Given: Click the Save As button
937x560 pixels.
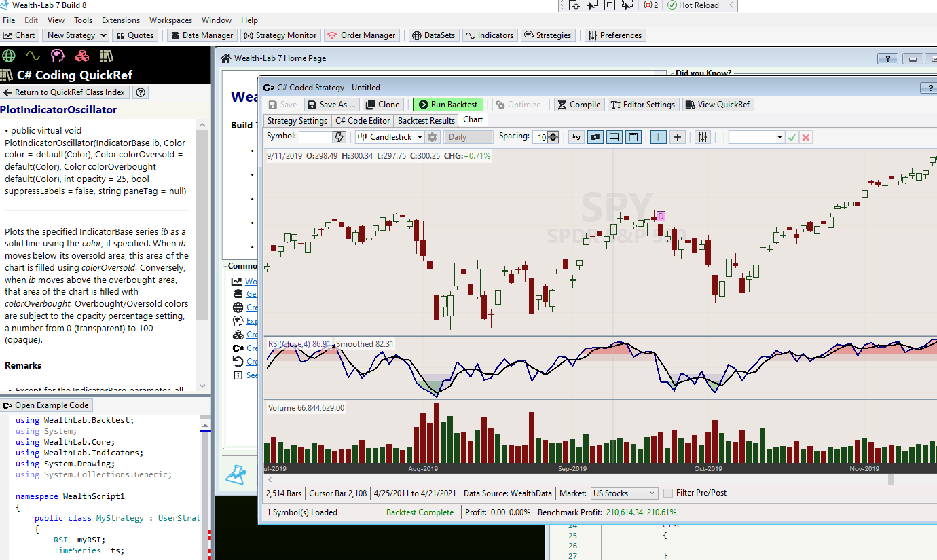Looking at the screenshot, I should [x=331, y=105].
